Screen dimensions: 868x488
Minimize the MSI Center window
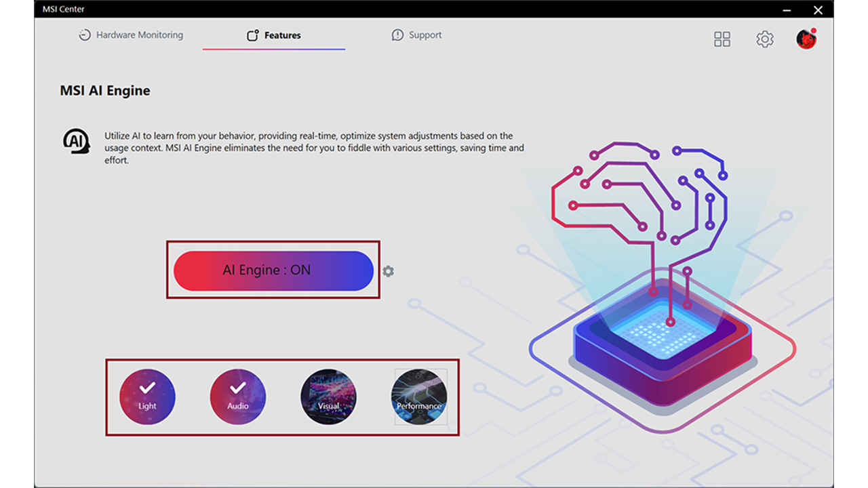(x=787, y=9)
